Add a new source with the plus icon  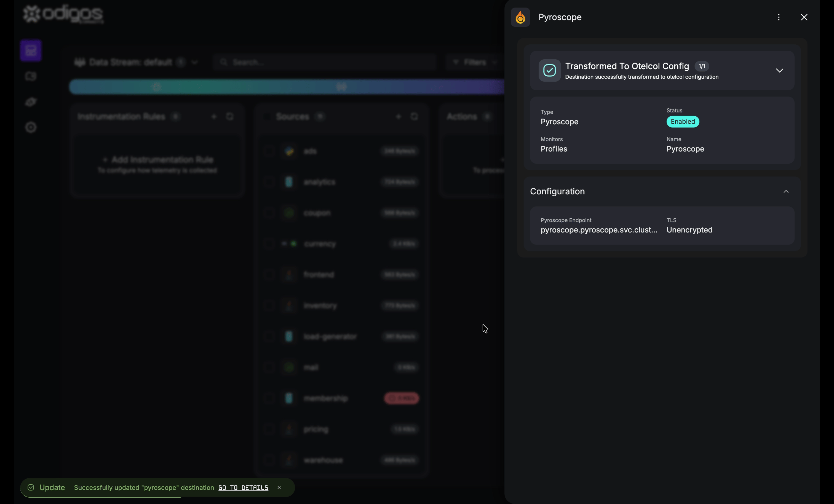click(x=398, y=117)
